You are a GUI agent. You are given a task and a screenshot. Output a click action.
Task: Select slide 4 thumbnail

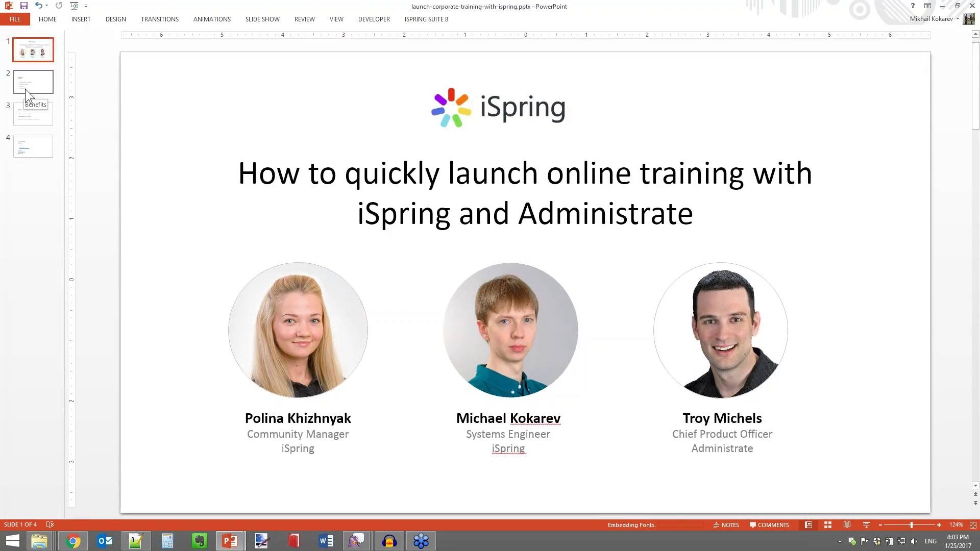coord(33,146)
